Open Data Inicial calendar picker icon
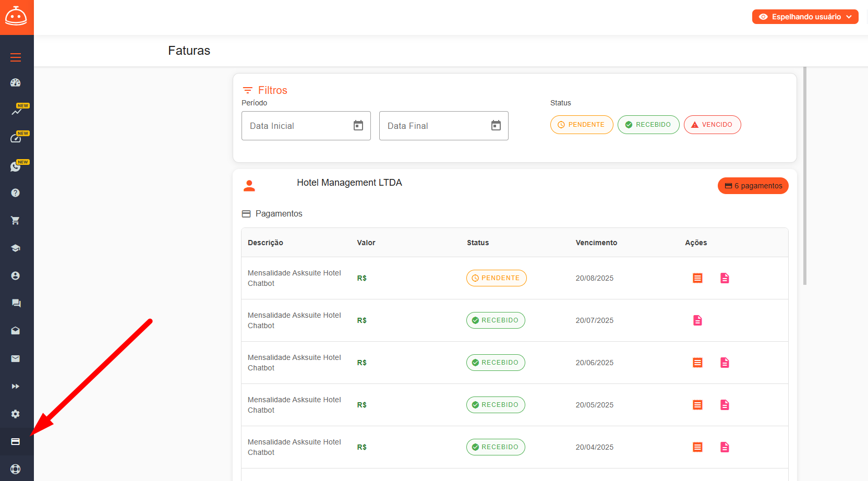The width and height of the screenshot is (868, 481). coord(358,125)
